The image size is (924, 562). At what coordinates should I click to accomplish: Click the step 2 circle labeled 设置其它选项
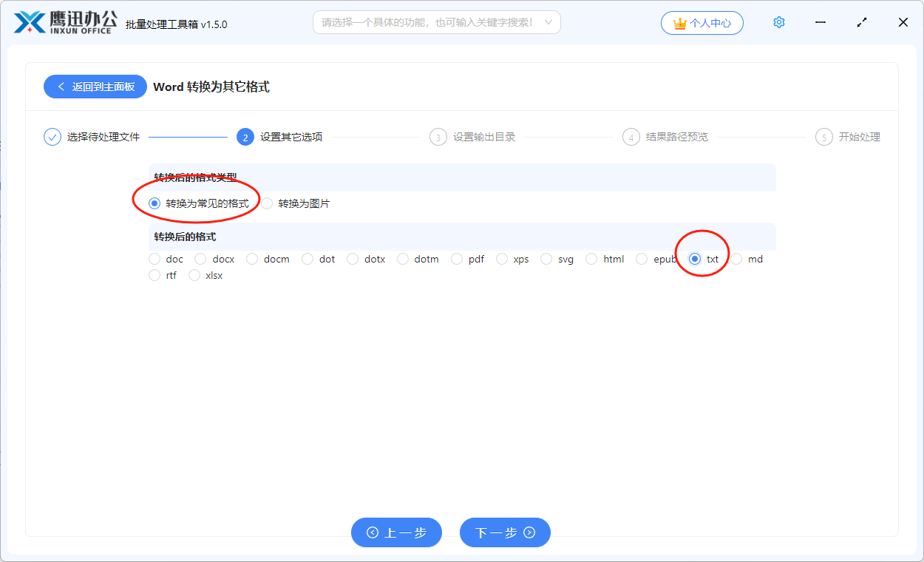point(245,137)
